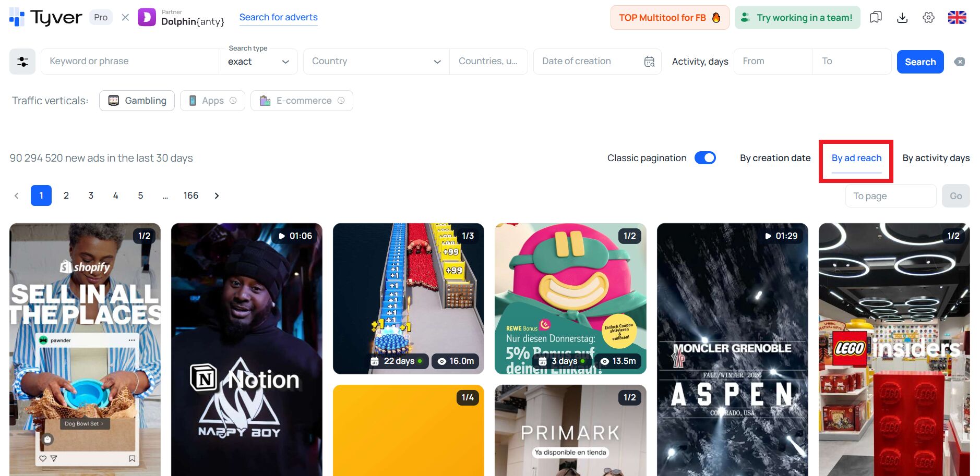Screen dimensions: 980x476
Task: Open the filter settings sliders icon
Action: pos(22,62)
